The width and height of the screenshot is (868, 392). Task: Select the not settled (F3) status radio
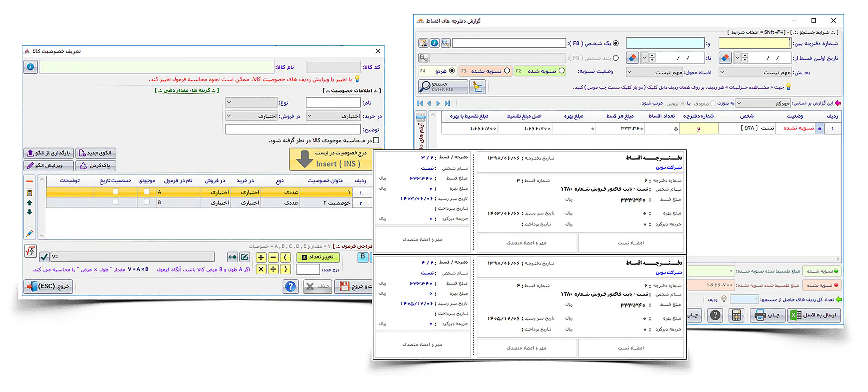click(x=507, y=71)
